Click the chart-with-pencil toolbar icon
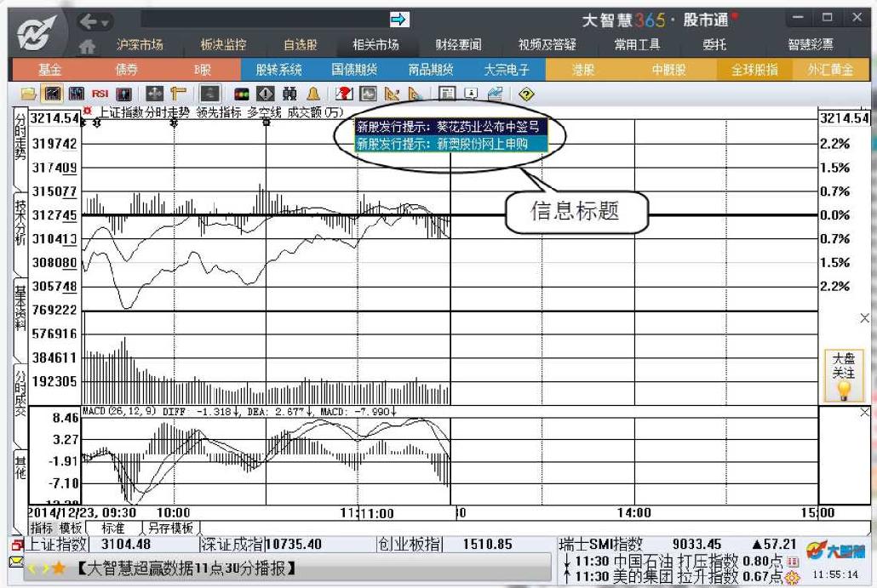 [x=495, y=94]
